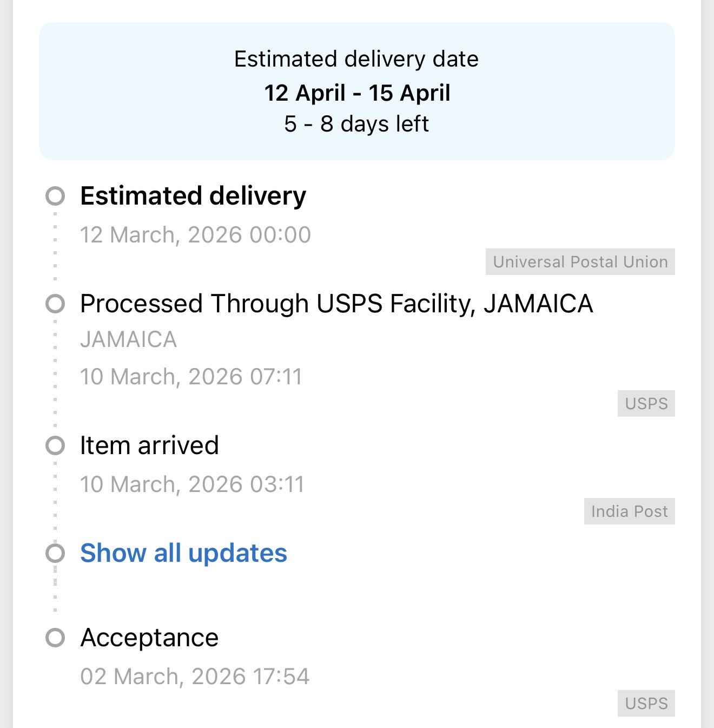Click the bold Estimated delivery timeline heading
Viewport: 714px width, 728px height.
[193, 196]
